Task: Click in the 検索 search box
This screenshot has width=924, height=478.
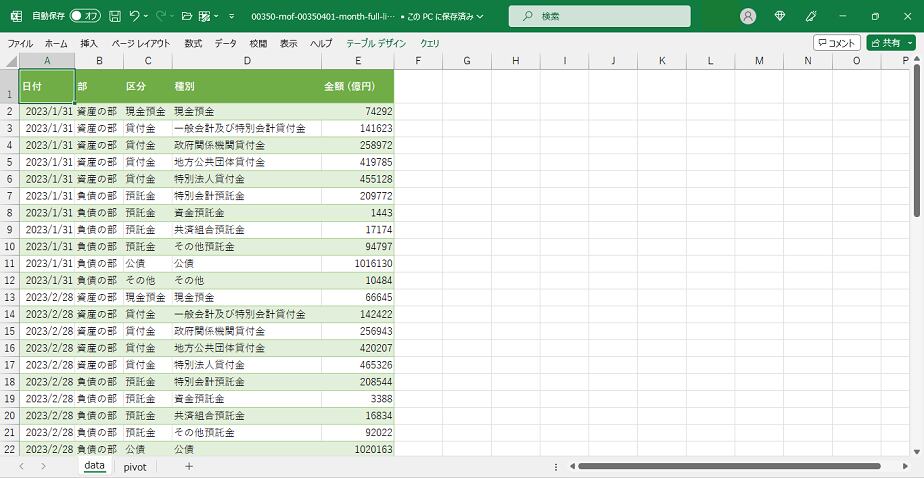Action: click(x=599, y=16)
